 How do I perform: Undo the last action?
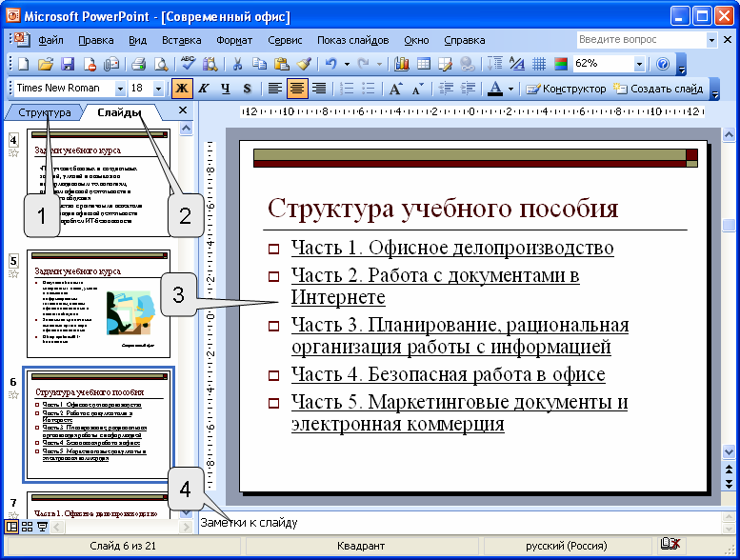click(x=331, y=64)
